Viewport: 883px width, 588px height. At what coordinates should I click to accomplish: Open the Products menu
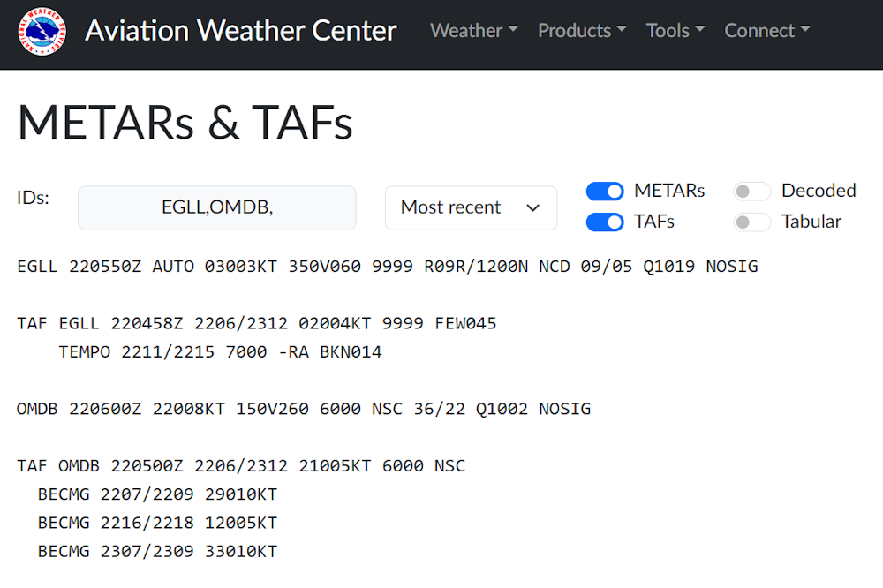tap(582, 30)
